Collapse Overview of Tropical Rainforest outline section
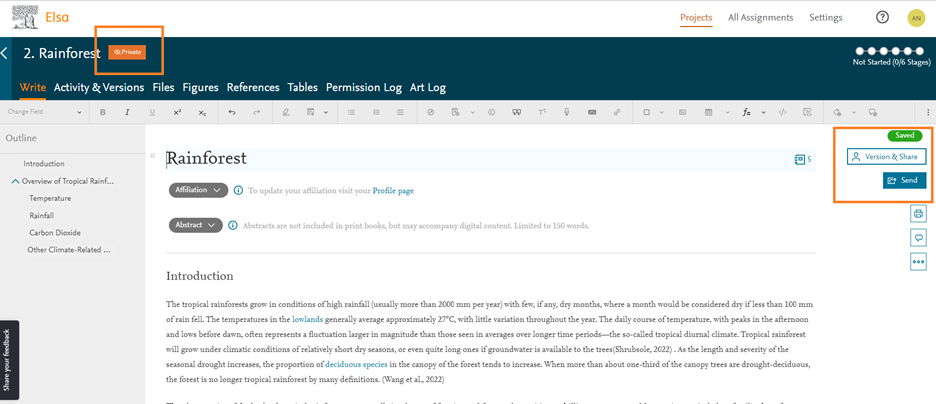936x404 pixels. click(16, 181)
